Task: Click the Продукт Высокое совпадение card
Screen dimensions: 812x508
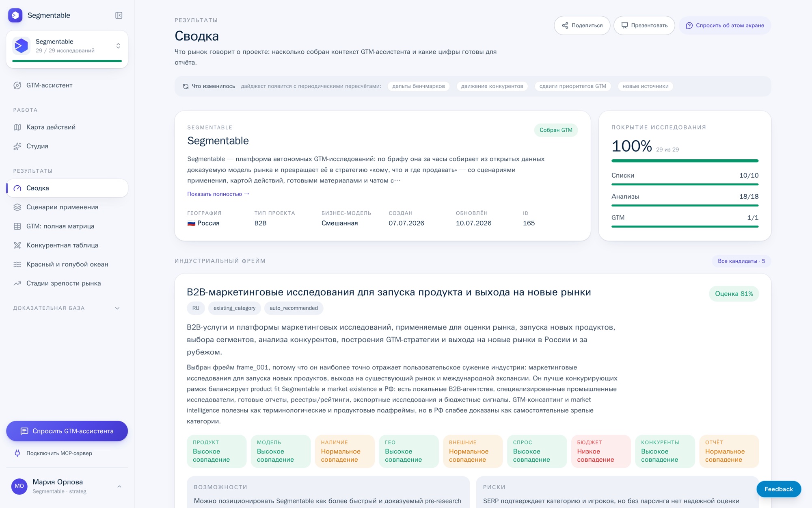Action: (x=216, y=452)
